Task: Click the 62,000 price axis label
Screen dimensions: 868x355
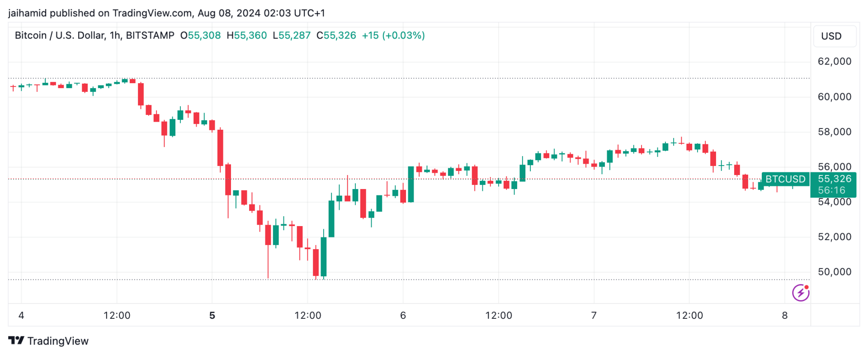Action: coord(834,62)
